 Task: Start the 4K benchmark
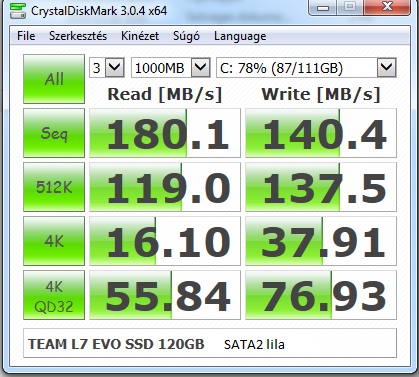pos(54,241)
